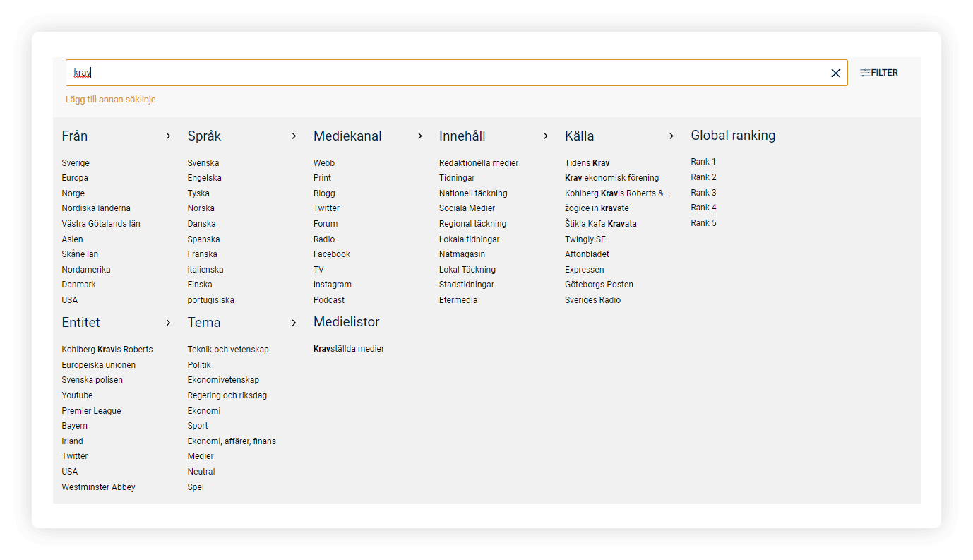Screen dimensions: 973x560
Task: Choose Rank 3 global ranking
Action: click(703, 193)
